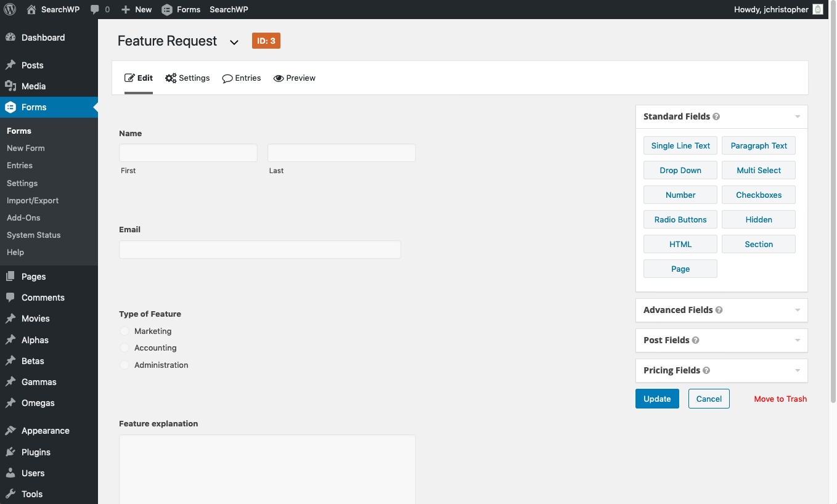
Task: Click the Pages icon in sidebar
Action: 10,277
